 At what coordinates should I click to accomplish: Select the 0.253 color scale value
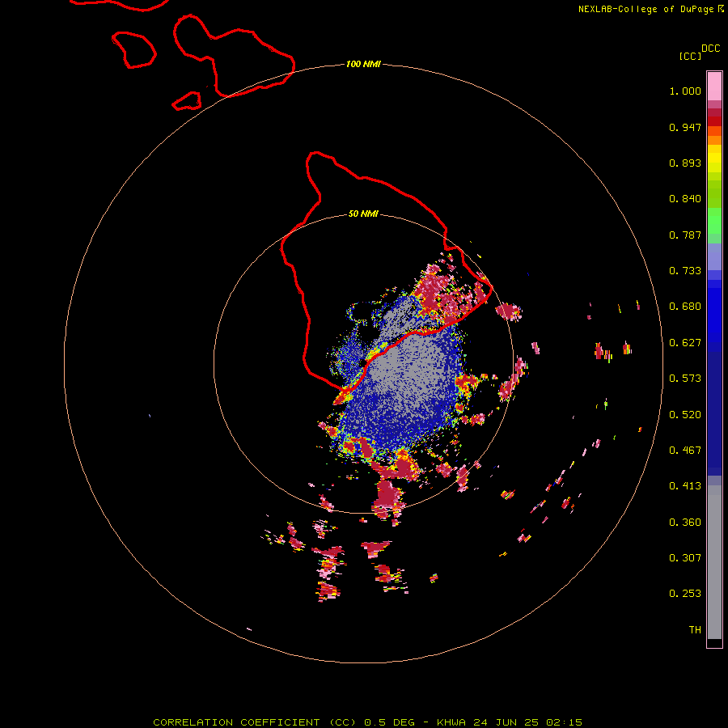point(685,594)
